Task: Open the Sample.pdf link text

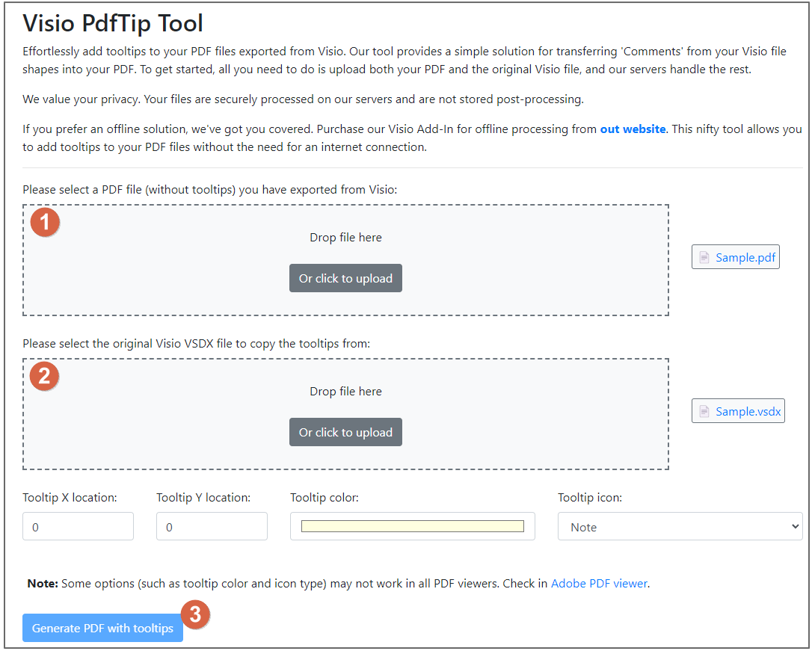Action: coord(745,257)
